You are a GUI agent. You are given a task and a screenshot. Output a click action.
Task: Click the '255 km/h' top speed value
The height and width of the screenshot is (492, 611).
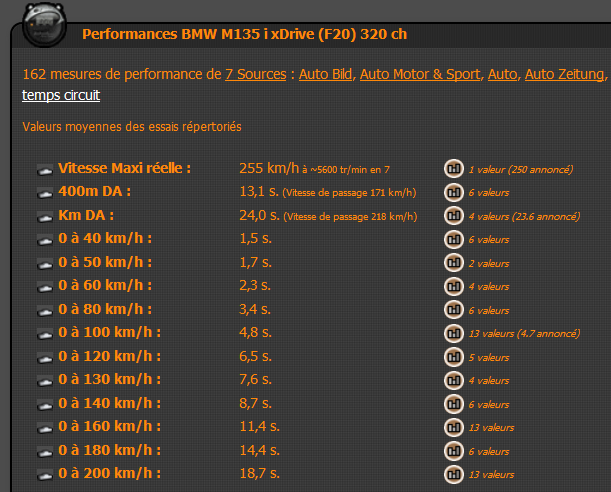(269, 168)
